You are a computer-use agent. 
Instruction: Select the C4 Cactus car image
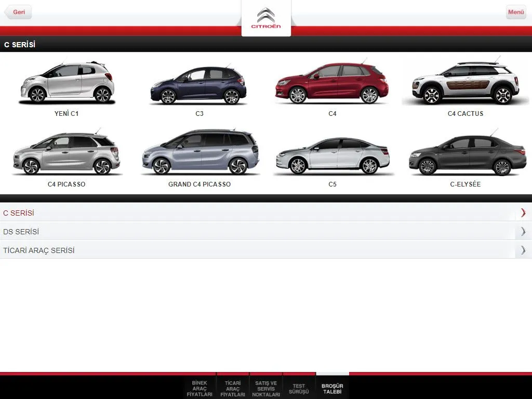(465, 83)
